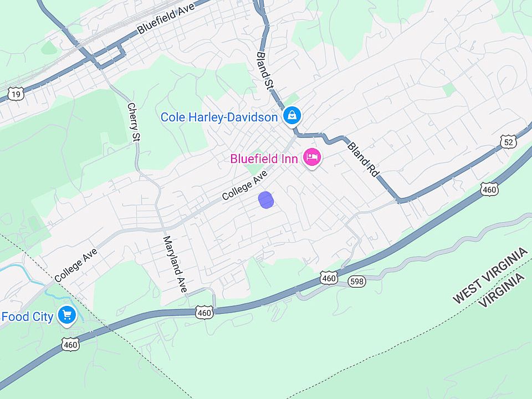Screen dimensions: 532x399
Task: Click the Route 460 shield near Route 52
Action: [489, 190]
